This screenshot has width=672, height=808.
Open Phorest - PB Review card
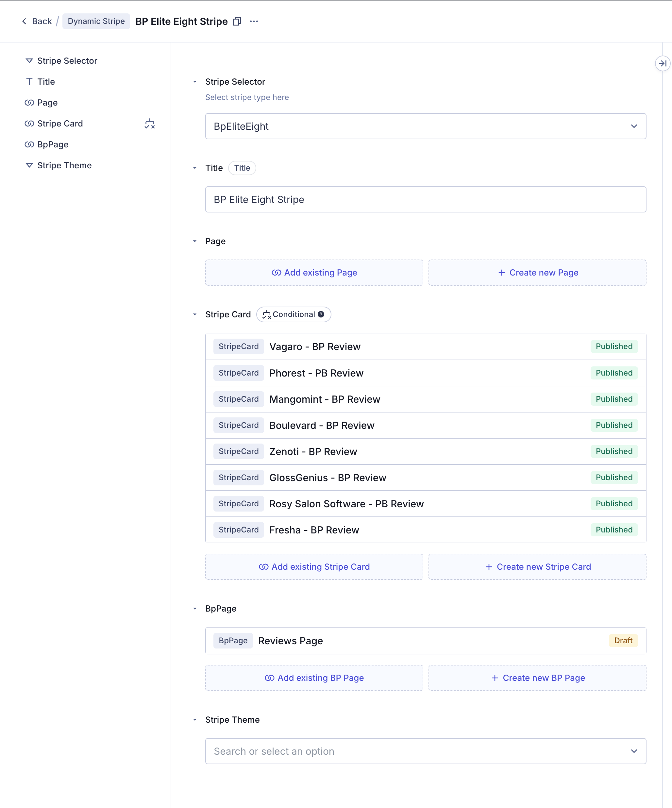pos(426,373)
